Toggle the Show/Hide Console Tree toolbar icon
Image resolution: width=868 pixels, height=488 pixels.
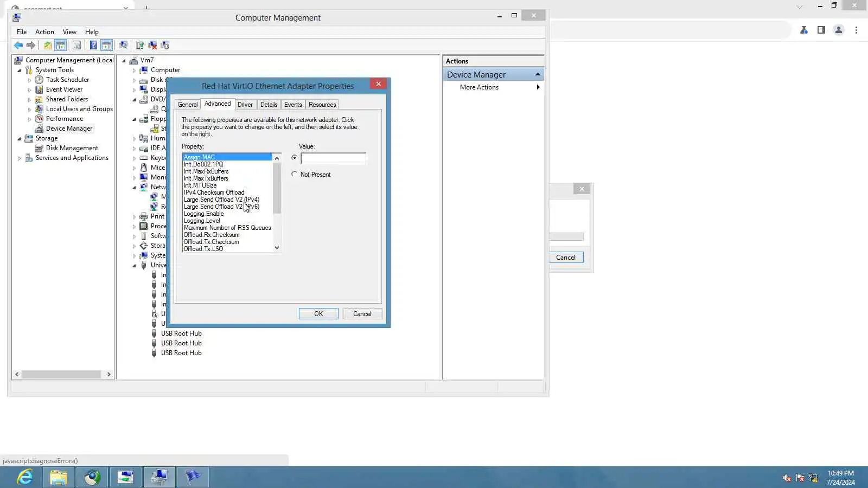click(61, 46)
